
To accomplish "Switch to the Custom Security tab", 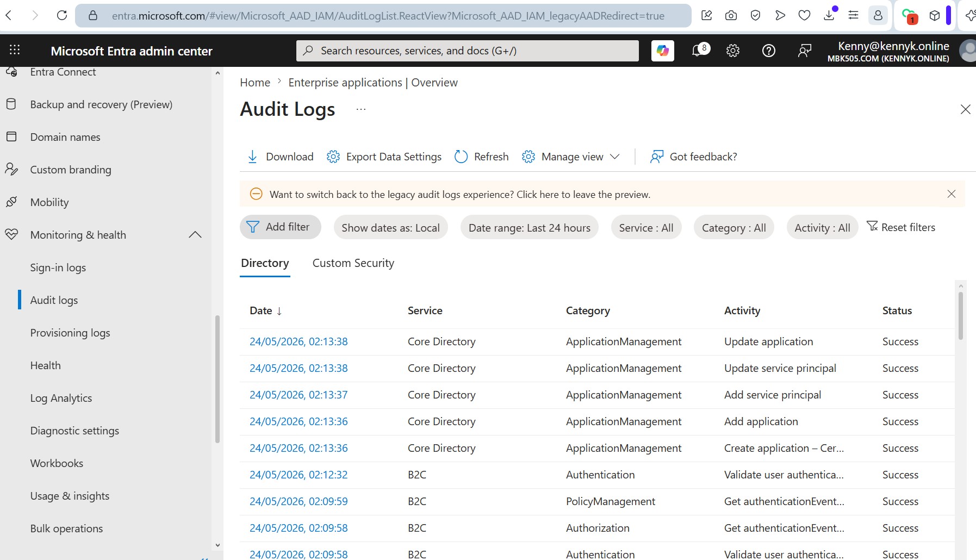I will coord(353,263).
